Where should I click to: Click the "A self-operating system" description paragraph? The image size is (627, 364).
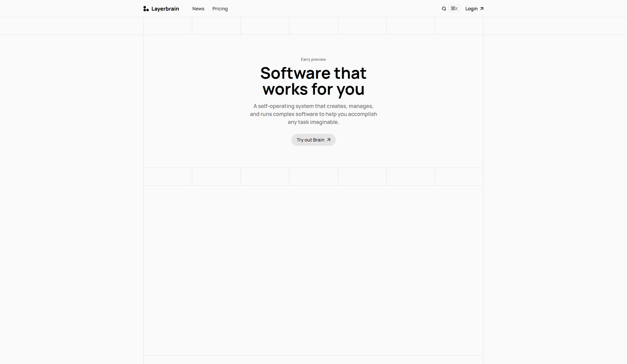click(x=313, y=114)
